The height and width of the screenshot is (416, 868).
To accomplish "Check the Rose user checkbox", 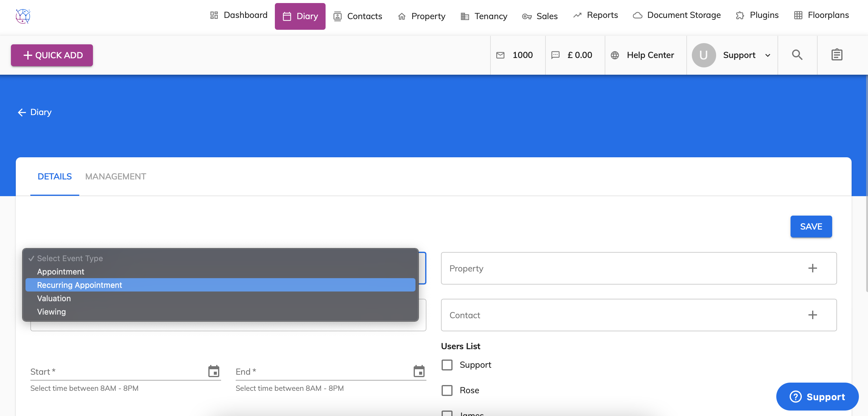I will coord(447,390).
